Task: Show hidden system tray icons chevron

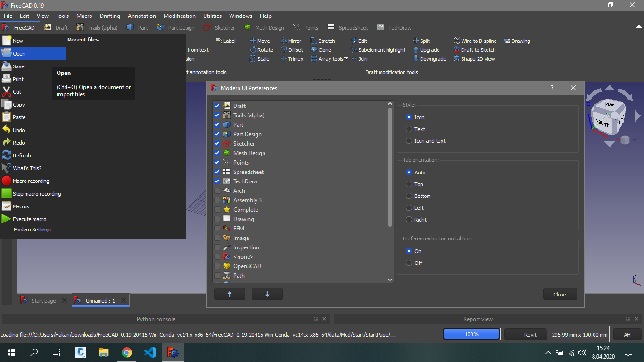Action: 548,353
